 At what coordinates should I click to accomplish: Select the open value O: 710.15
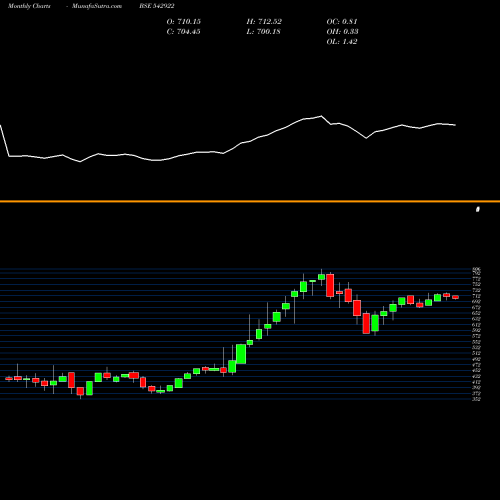pyautogui.click(x=184, y=22)
